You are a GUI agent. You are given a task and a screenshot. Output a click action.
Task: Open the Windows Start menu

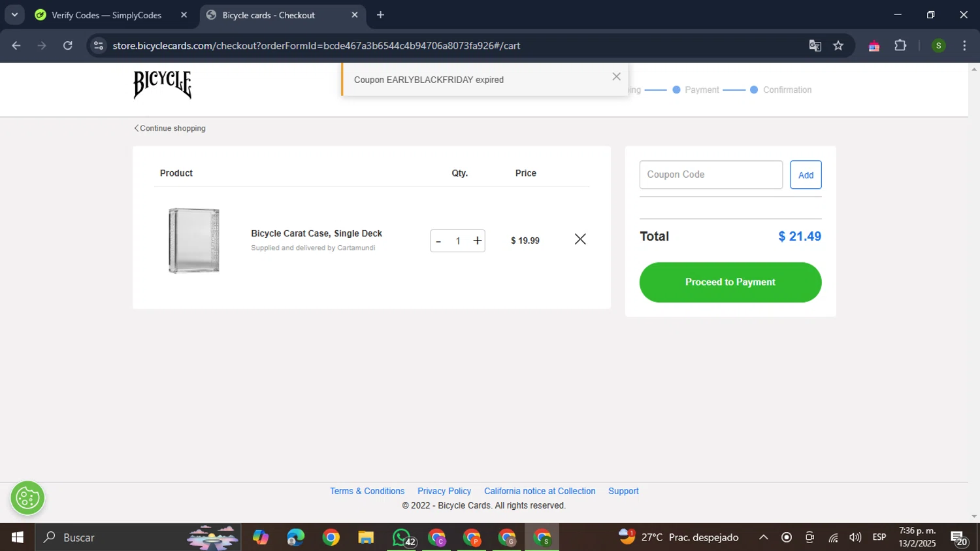18,537
